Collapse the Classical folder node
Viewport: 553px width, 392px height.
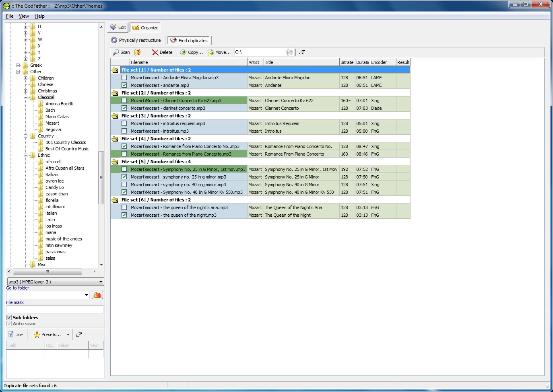coord(26,97)
